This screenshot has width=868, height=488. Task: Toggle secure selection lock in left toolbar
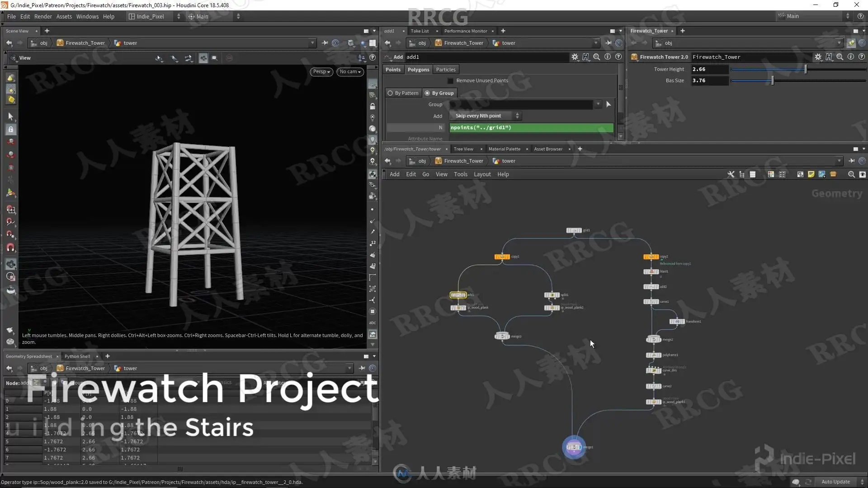(x=11, y=130)
